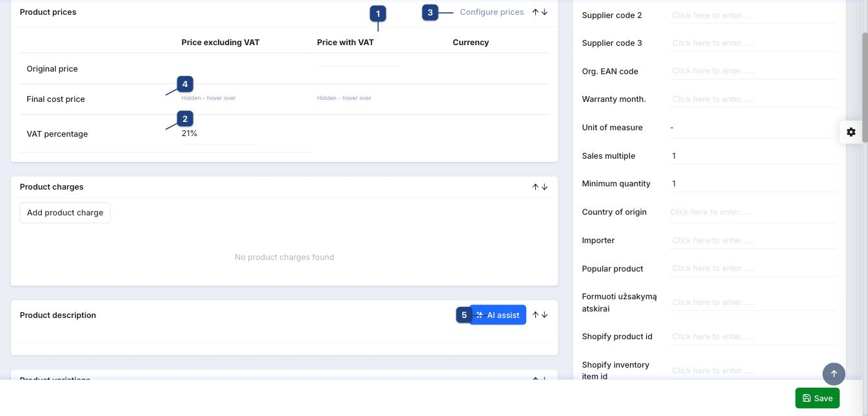The width and height of the screenshot is (868, 416).
Task: Select the Warranty month. field
Action: [753, 99]
